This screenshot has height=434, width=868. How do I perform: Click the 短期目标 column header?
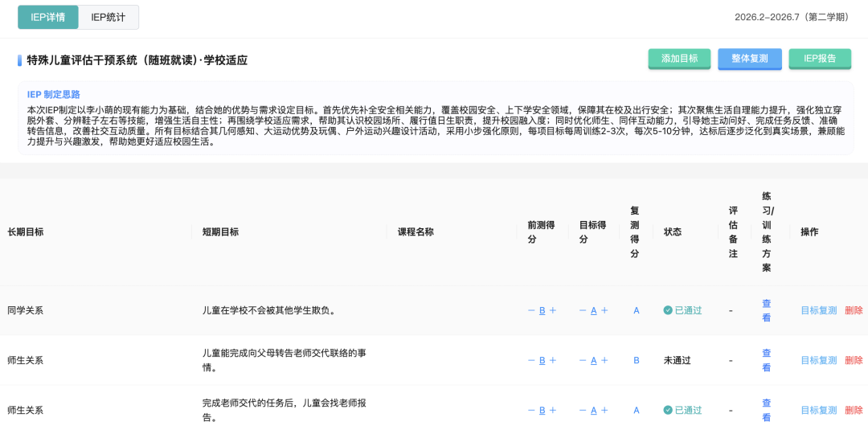[x=221, y=232]
